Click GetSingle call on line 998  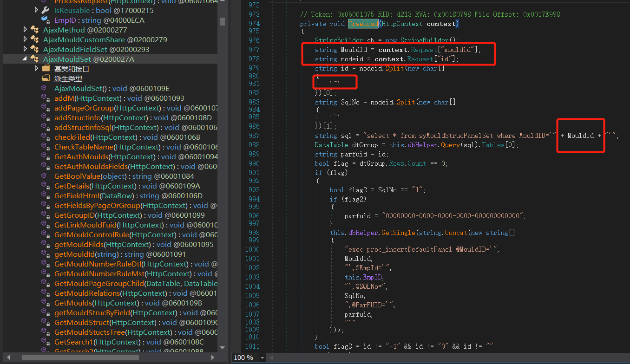pyautogui.click(x=400, y=232)
